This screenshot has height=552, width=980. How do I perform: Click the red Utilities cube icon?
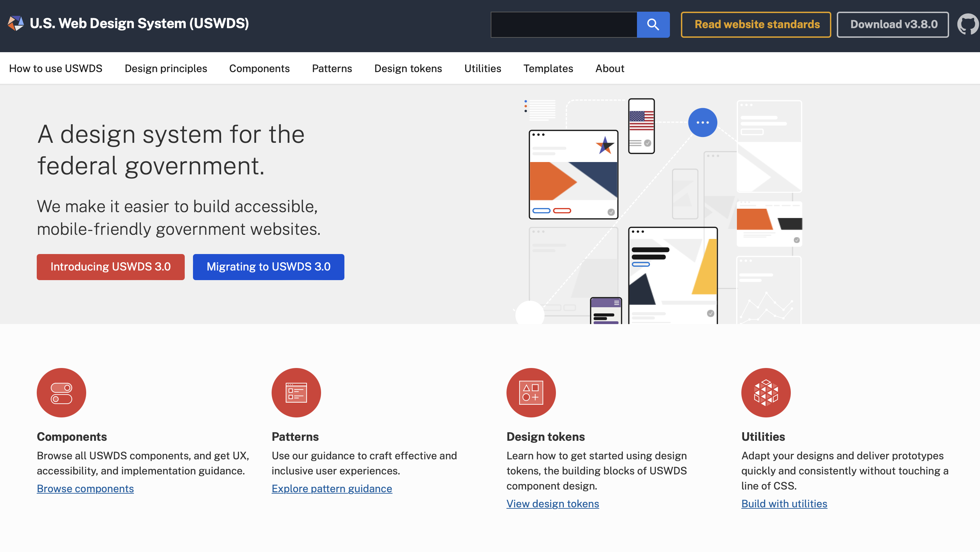[765, 393]
